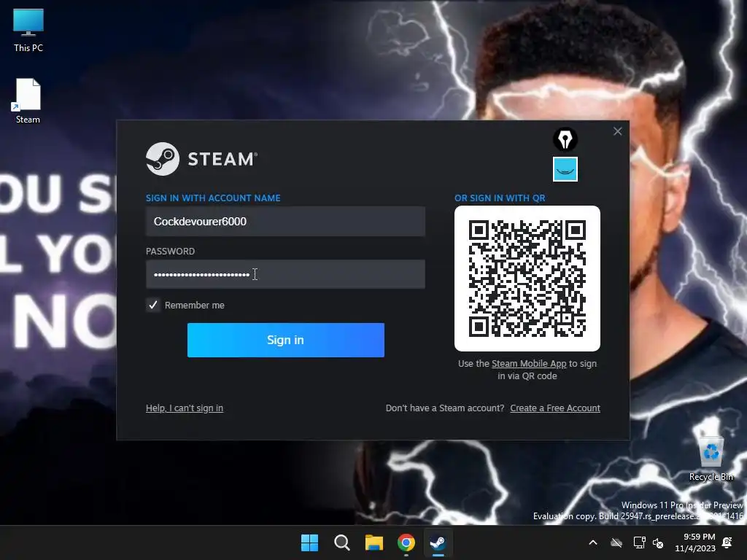The height and width of the screenshot is (560, 747).
Task: Open the Steam desktop shortcut
Action: [x=28, y=101]
